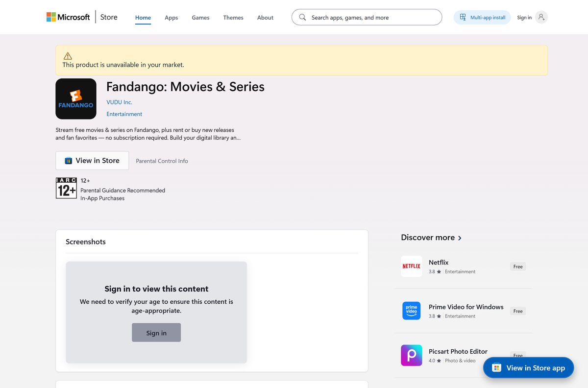
Task: Click 'Sign in to view this content' heading
Action: [156, 289]
